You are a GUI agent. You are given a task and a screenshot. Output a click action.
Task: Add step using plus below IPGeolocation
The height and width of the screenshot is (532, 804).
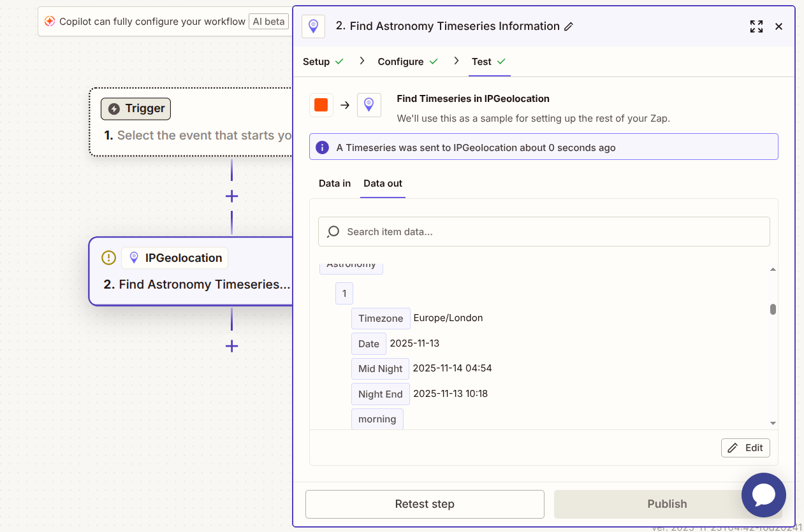(x=231, y=346)
